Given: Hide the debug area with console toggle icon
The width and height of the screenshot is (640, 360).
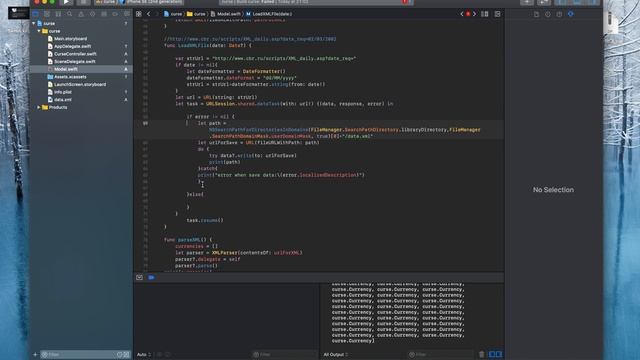Looking at the screenshot, I should pos(139,278).
